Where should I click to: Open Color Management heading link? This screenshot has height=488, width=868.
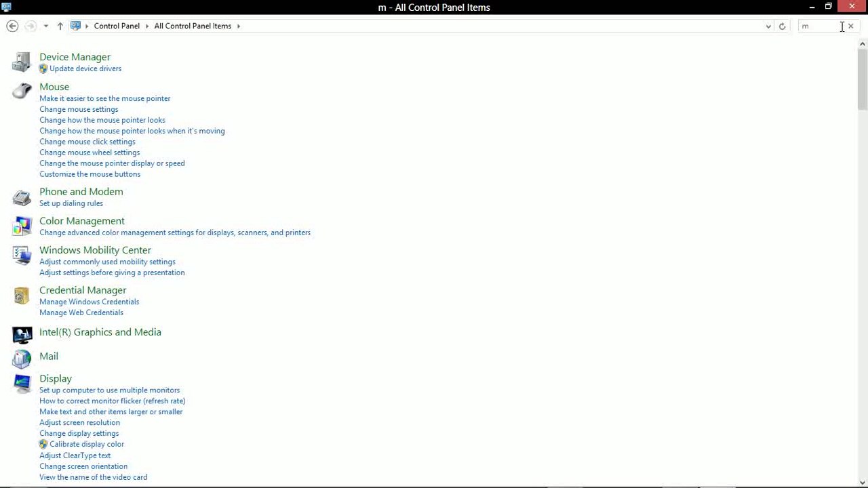click(x=82, y=221)
